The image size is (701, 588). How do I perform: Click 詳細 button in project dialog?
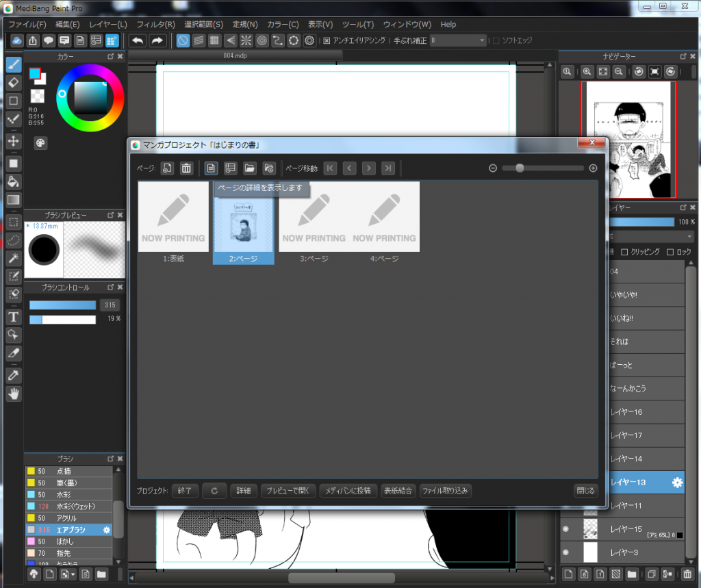(x=244, y=491)
